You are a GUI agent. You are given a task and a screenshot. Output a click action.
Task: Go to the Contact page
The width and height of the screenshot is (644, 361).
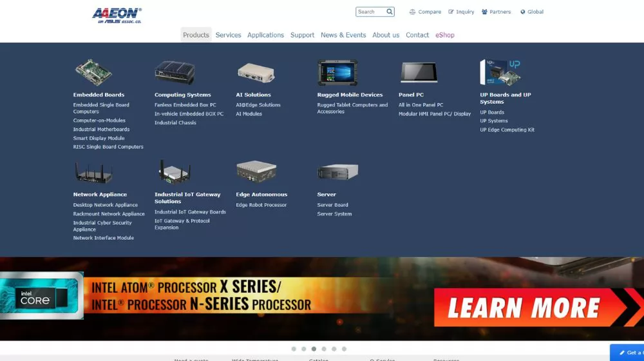417,35
